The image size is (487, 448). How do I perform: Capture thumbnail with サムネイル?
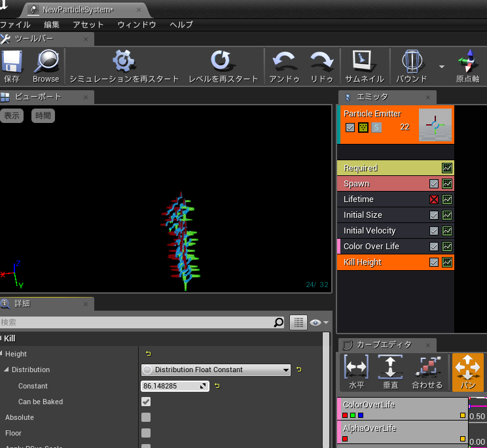coord(365,67)
